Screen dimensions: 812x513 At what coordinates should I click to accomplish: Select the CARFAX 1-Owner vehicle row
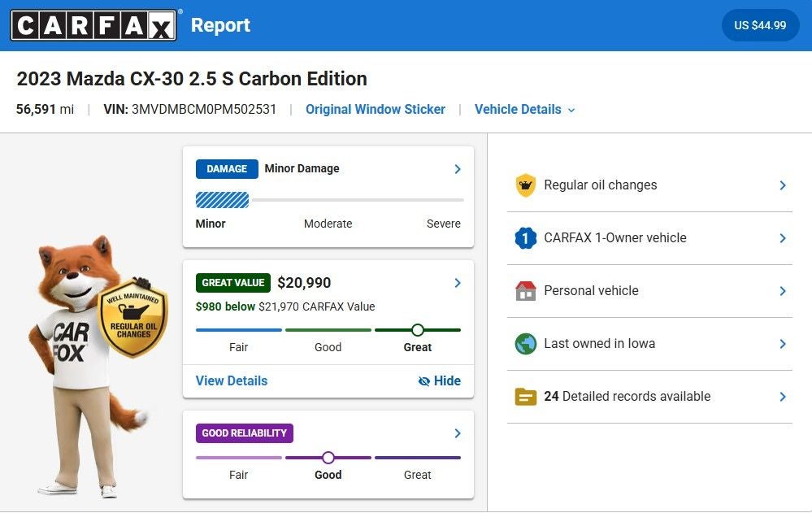(649, 238)
